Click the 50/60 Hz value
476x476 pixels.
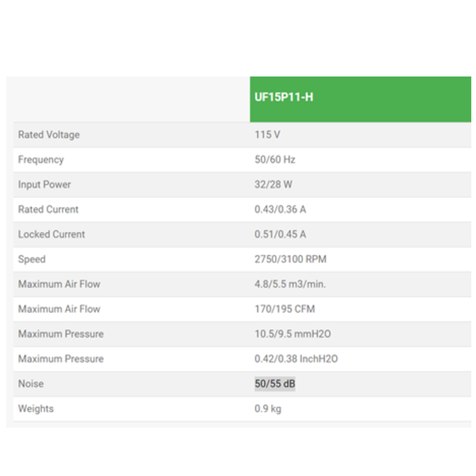[275, 159]
